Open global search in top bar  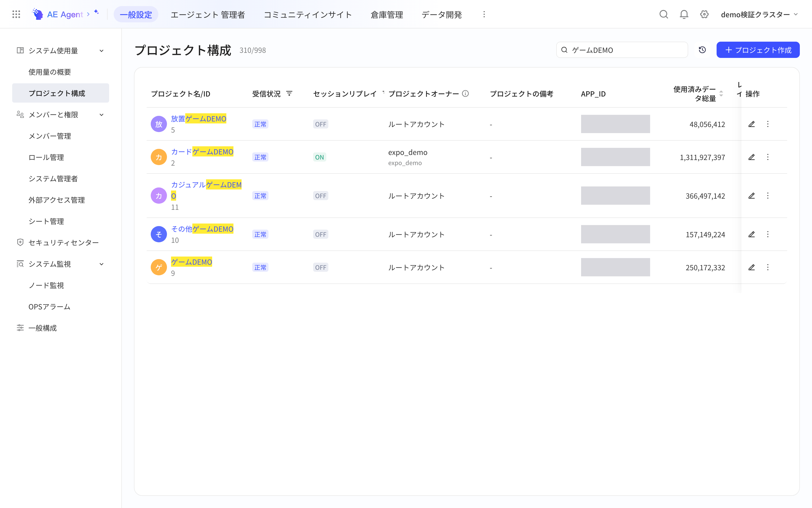point(663,14)
